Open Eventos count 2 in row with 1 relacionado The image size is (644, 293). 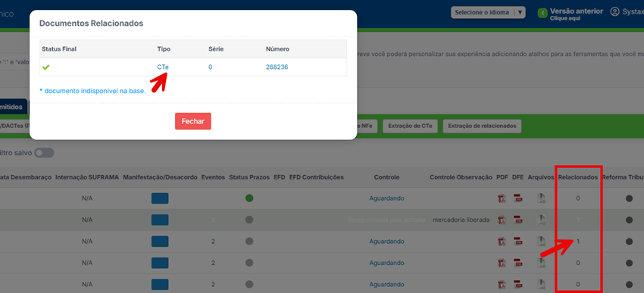213,242
